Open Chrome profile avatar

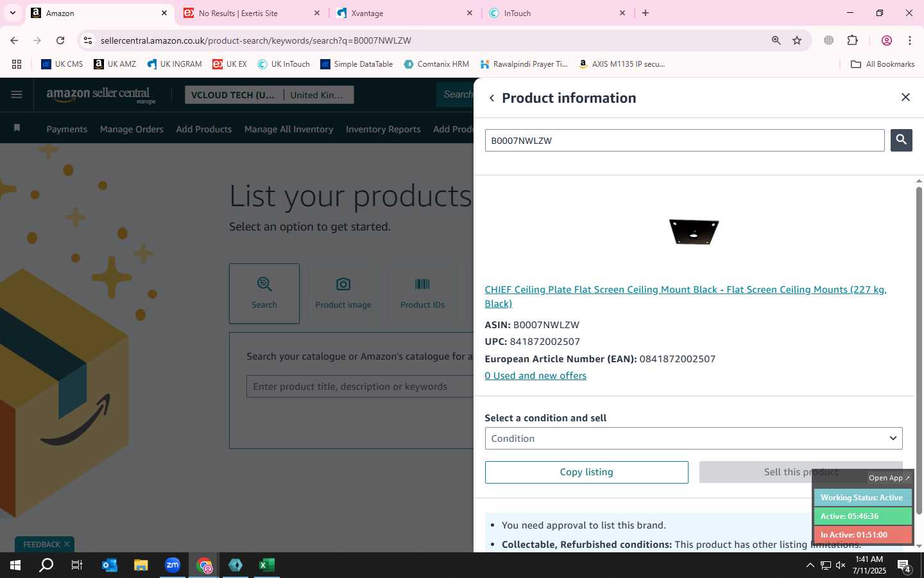pos(887,40)
